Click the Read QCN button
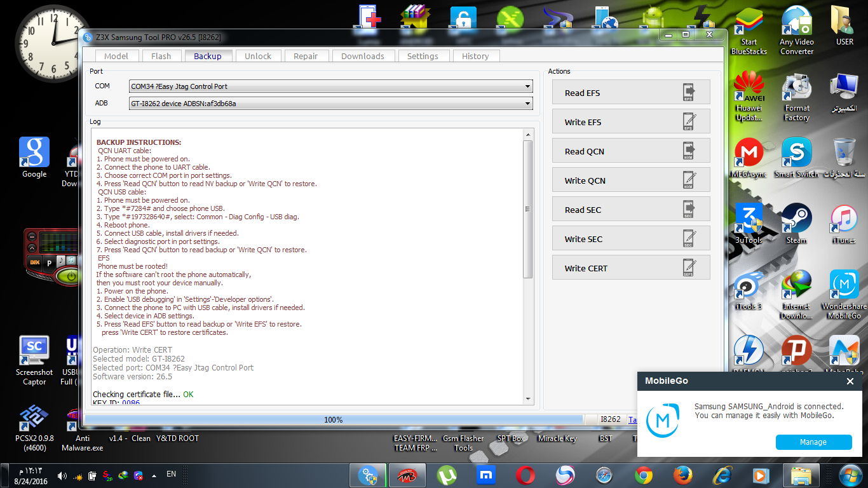The image size is (868, 488). click(x=631, y=151)
